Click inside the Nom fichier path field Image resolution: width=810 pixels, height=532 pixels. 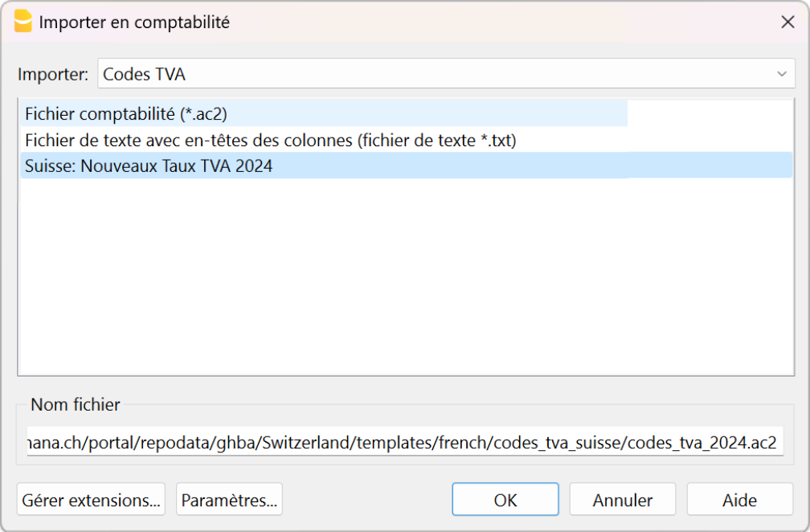tap(402, 441)
